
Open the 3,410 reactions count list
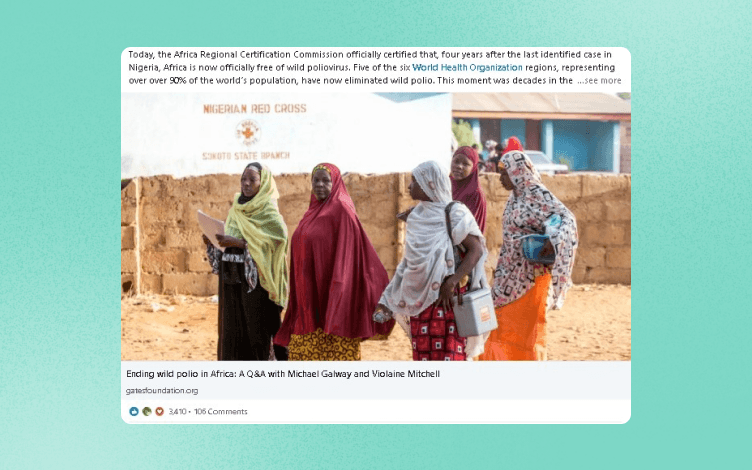point(177,411)
